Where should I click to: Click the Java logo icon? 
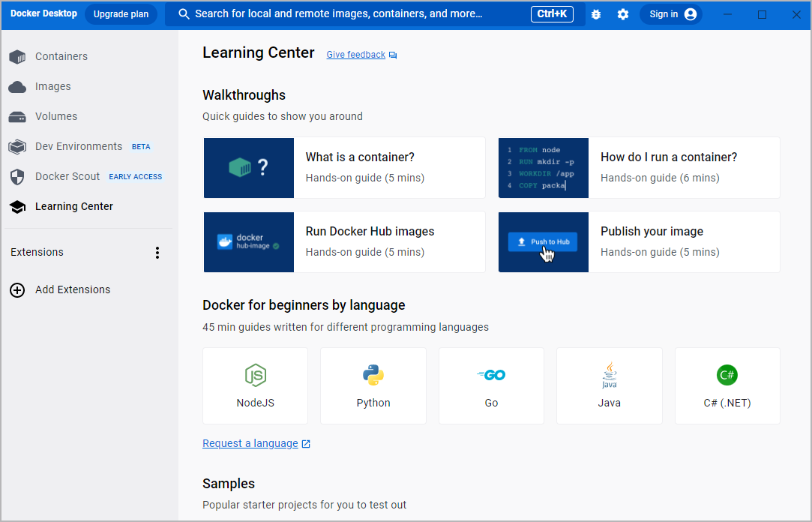[609, 375]
